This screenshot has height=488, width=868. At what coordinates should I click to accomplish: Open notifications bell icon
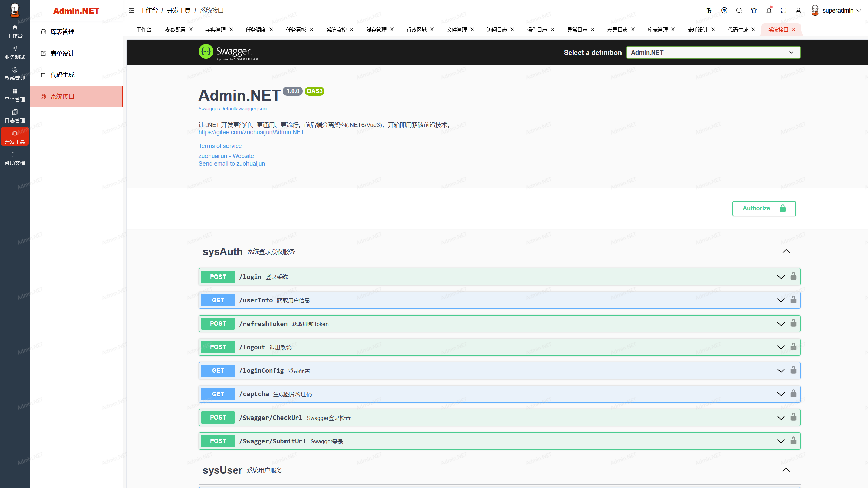point(769,11)
